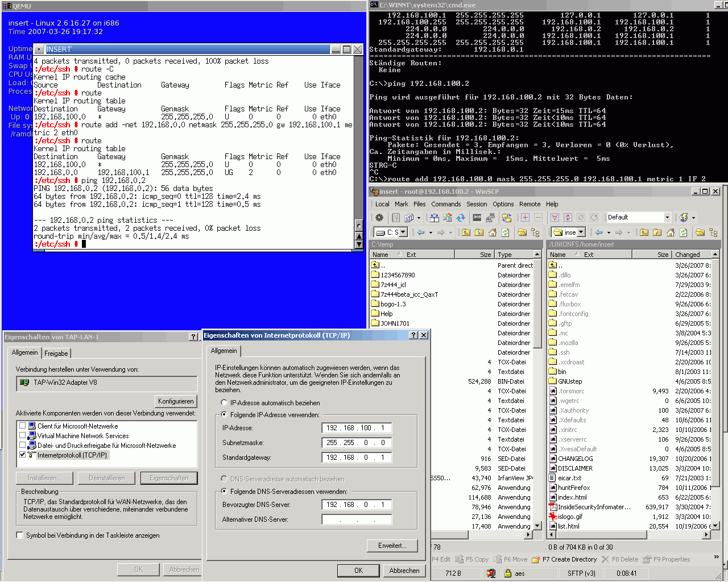The width and height of the screenshot is (728, 582).
Task: Open the INSERT terminal window system menu
Action: pyautogui.click(x=39, y=49)
